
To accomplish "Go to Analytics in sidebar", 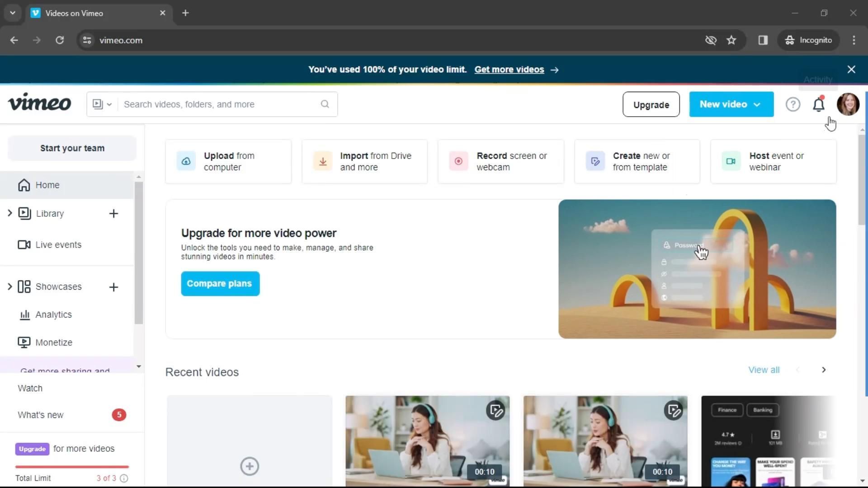I will (53, 314).
